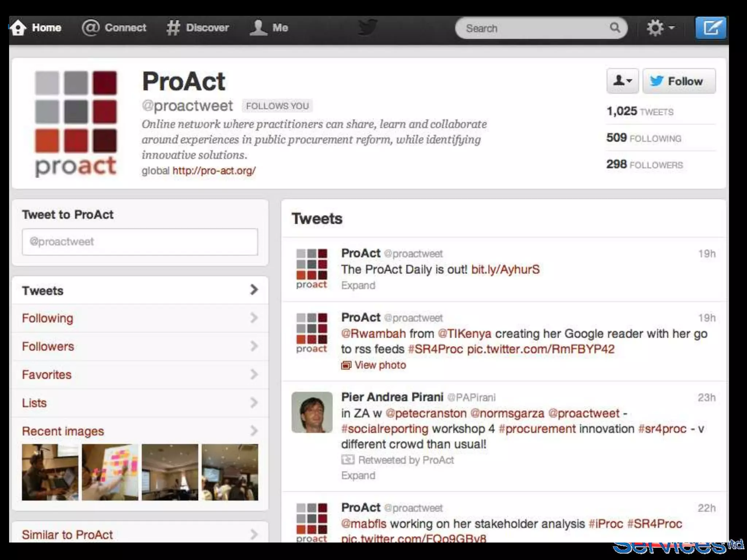Open the Me profile tab
747x560 pixels.
269,28
